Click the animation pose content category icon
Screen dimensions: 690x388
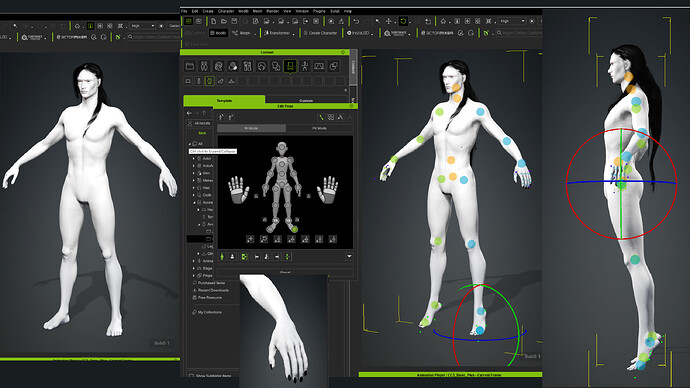305,66
